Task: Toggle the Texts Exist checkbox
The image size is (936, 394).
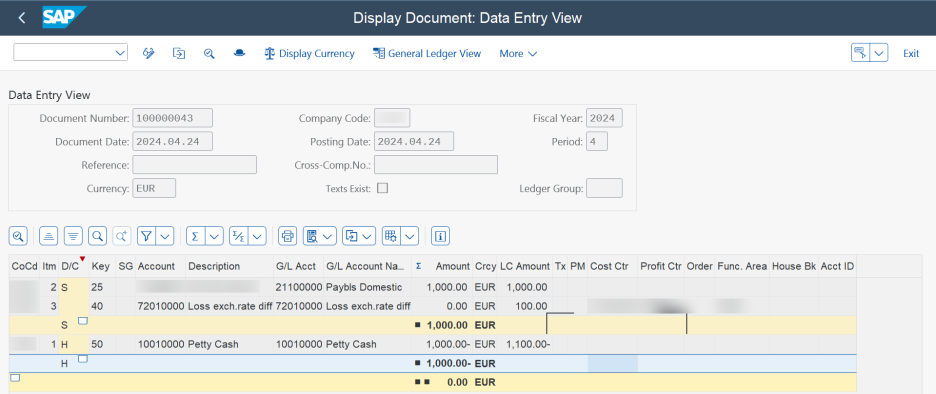Action: [383, 188]
